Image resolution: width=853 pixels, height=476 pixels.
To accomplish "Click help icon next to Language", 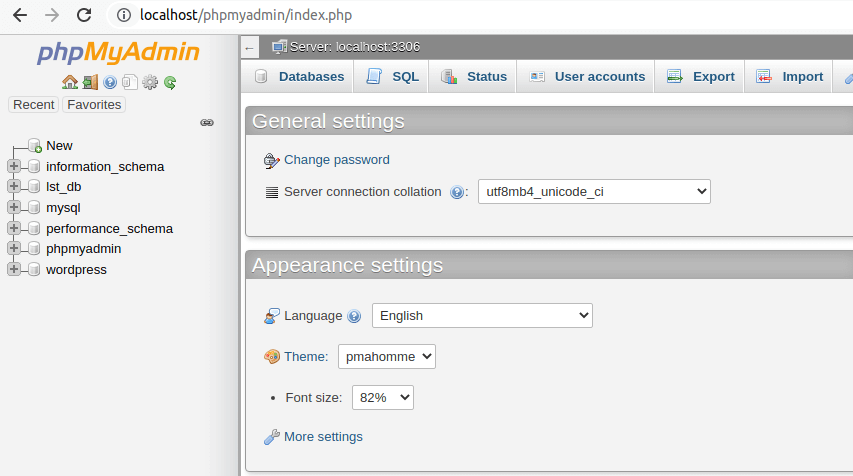I will click(x=354, y=316).
